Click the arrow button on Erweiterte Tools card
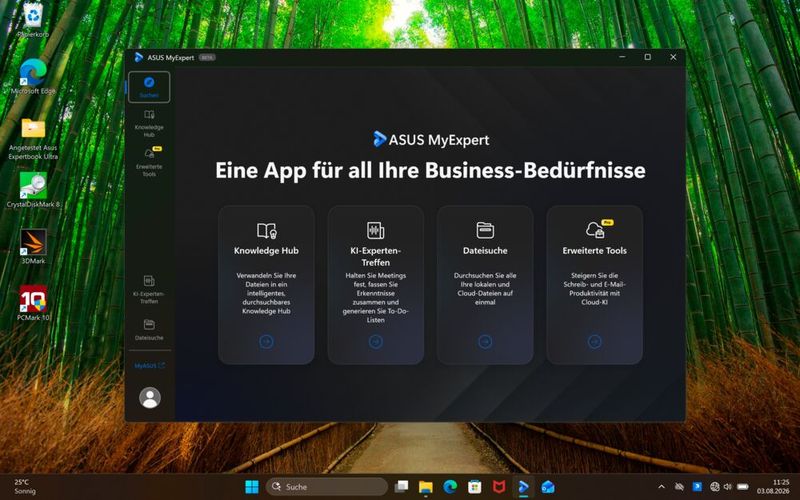 click(x=594, y=341)
